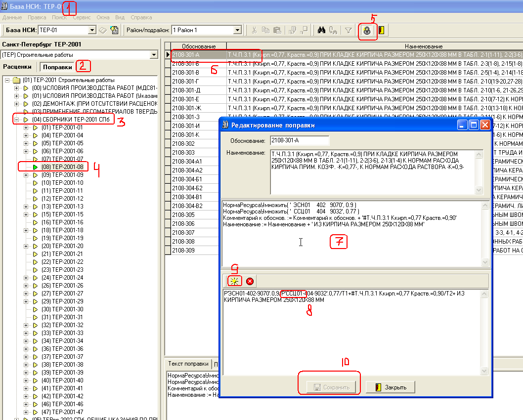Click the insert-row icon after paste

click(x=293, y=30)
